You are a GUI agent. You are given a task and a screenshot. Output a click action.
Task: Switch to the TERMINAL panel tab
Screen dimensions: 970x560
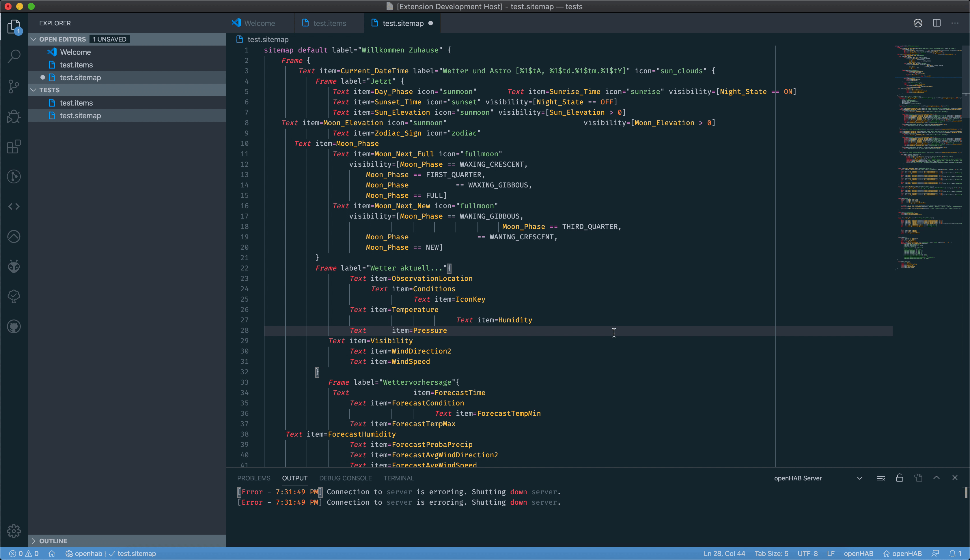point(398,478)
